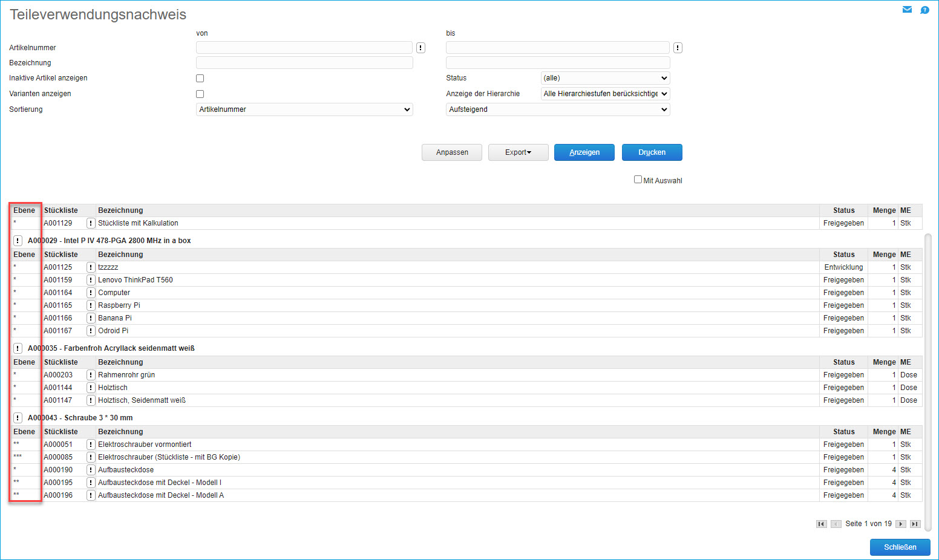The image size is (939, 560).
Task: Jump to last page arrow
Action: 915,524
